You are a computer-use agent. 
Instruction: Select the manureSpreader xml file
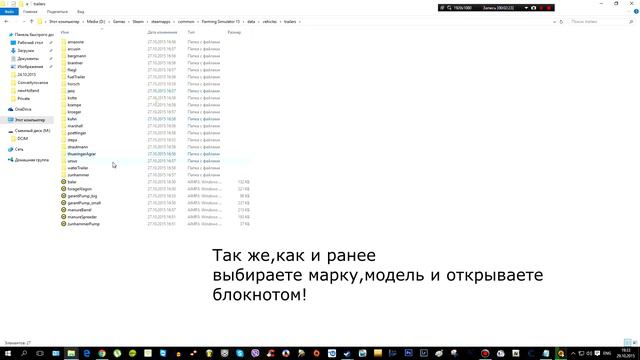[82, 217]
